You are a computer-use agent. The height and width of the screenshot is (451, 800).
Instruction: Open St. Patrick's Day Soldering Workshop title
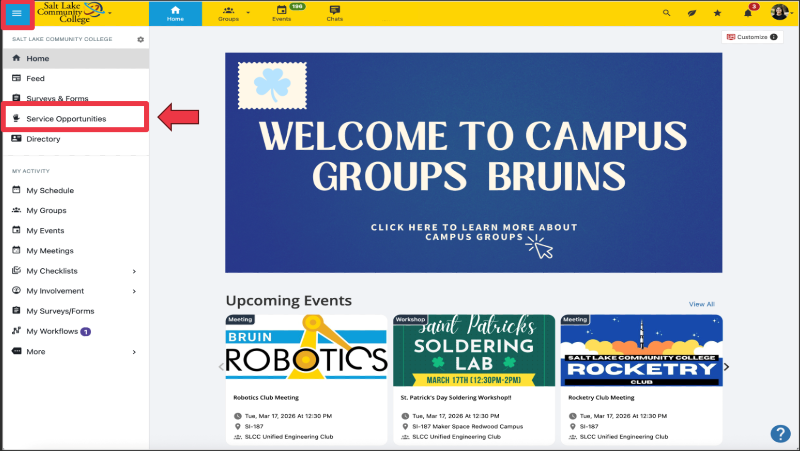pyautogui.click(x=456, y=397)
